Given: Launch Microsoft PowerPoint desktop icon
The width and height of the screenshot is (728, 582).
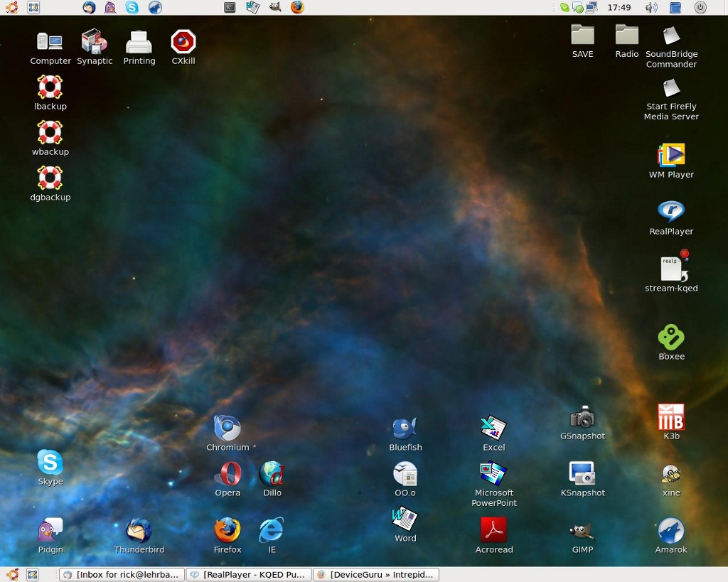Looking at the screenshot, I should click(493, 473).
